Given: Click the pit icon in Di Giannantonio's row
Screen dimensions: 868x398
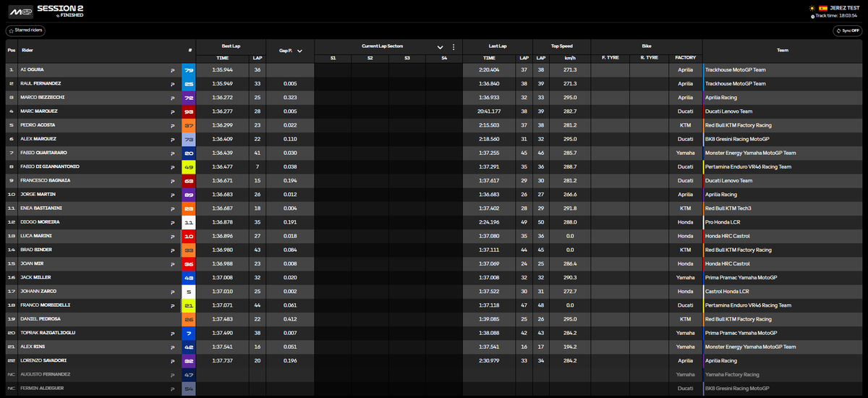Looking at the screenshot, I should point(172,167).
